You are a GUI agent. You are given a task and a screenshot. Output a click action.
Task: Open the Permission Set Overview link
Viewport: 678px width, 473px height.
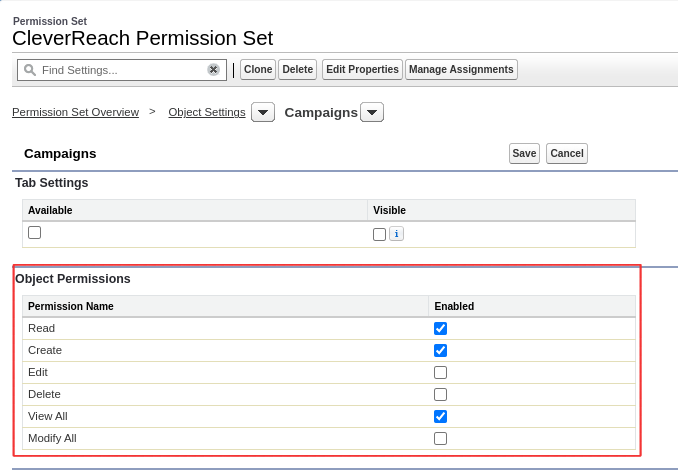tap(76, 112)
